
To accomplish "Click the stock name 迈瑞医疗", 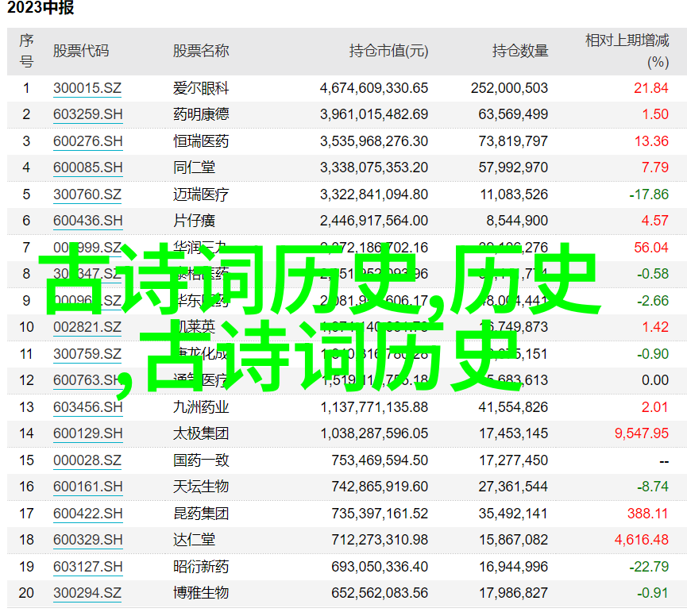I will [201, 194].
